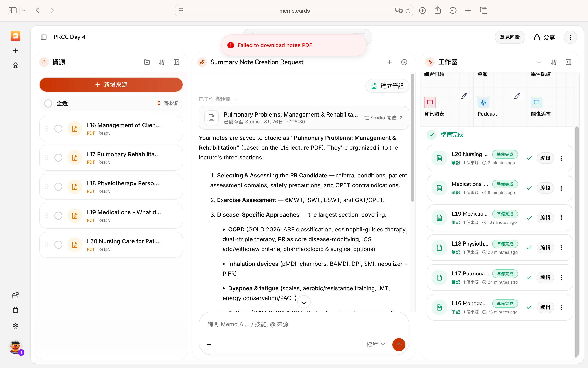This screenshot has height=368, width=588.
Task: Open browser sidebar dropdown chevron
Action: pos(23,10)
